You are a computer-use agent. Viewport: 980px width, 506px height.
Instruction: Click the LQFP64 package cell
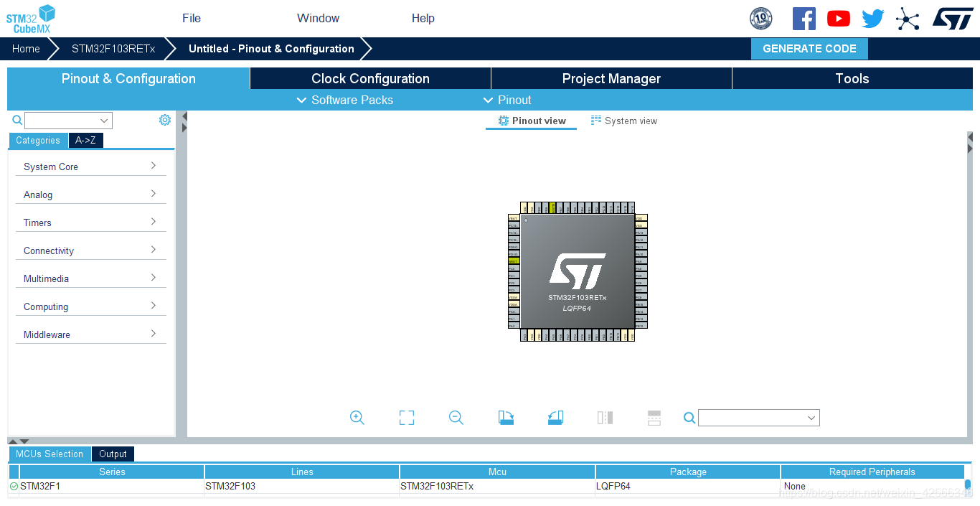688,486
